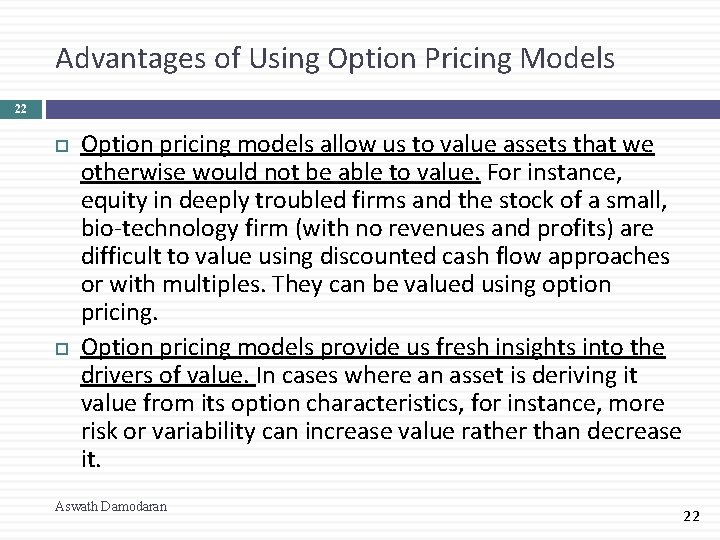Click the slide number badge at top left
Screen dimensions: 720x540
point(20,104)
